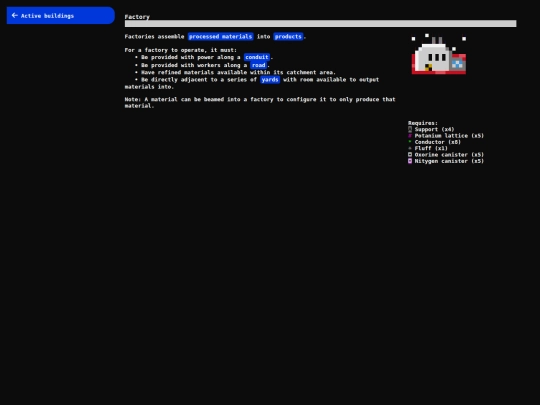Follow the road link
The image size is (540, 405).
tap(259, 65)
